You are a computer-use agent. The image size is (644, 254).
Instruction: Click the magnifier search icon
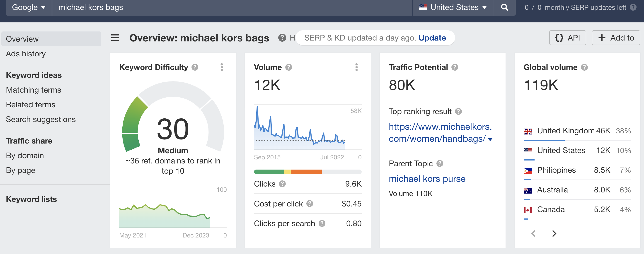pos(504,7)
